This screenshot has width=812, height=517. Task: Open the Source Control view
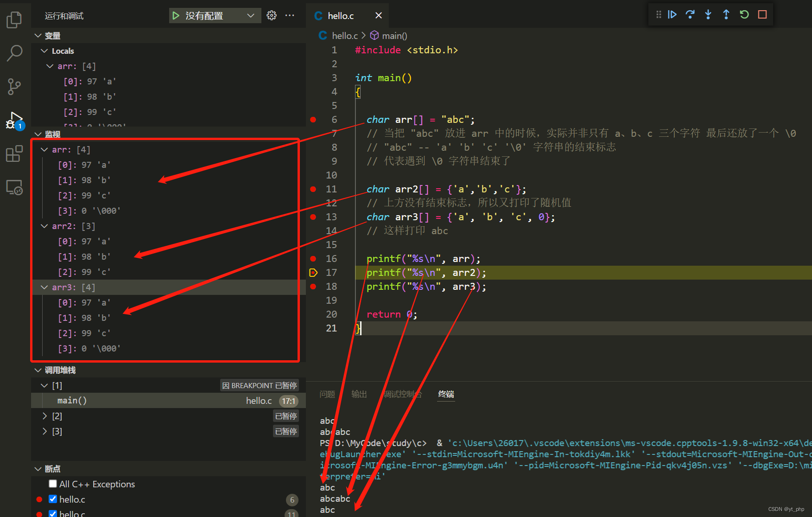pyautogui.click(x=14, y=86)
